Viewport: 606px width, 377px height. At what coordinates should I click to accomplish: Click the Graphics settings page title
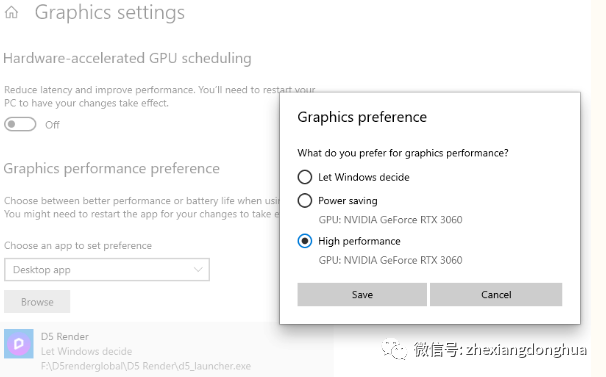[x=110, y=12]
